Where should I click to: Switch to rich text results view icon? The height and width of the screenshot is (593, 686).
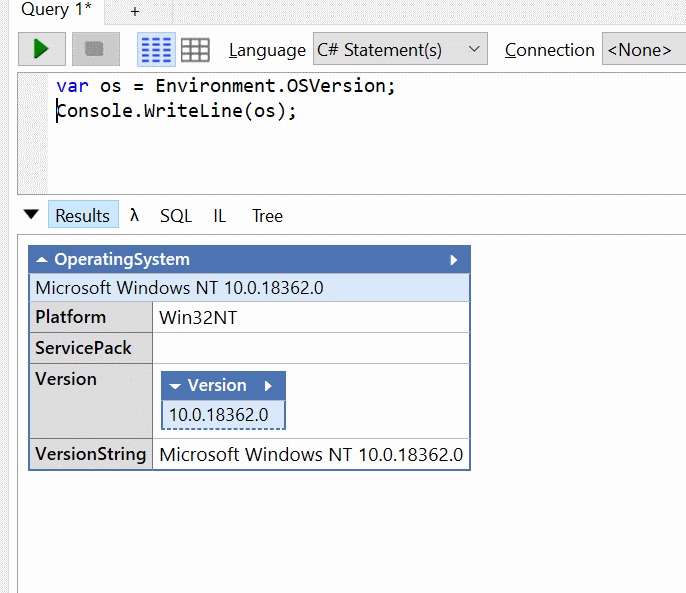coord(155,49)
